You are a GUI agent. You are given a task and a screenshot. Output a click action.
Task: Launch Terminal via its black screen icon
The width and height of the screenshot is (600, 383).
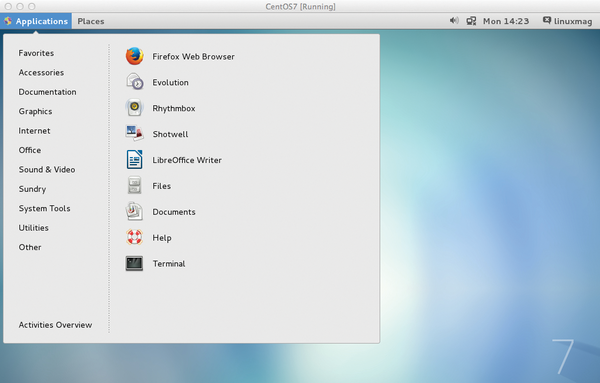(x=134, y=263)
